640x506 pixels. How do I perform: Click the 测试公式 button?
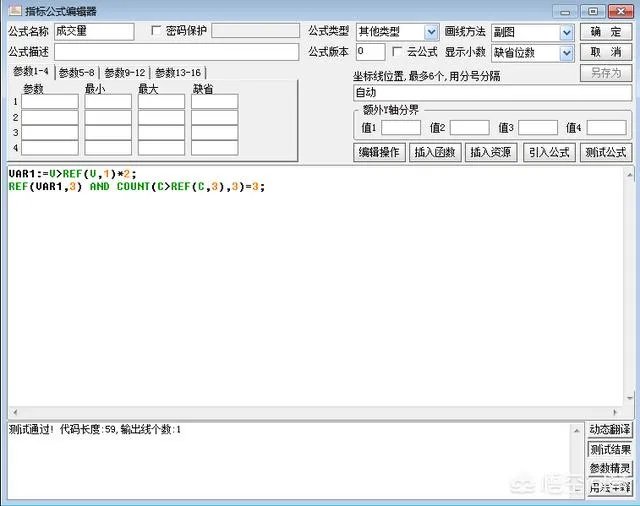(606, 153)
